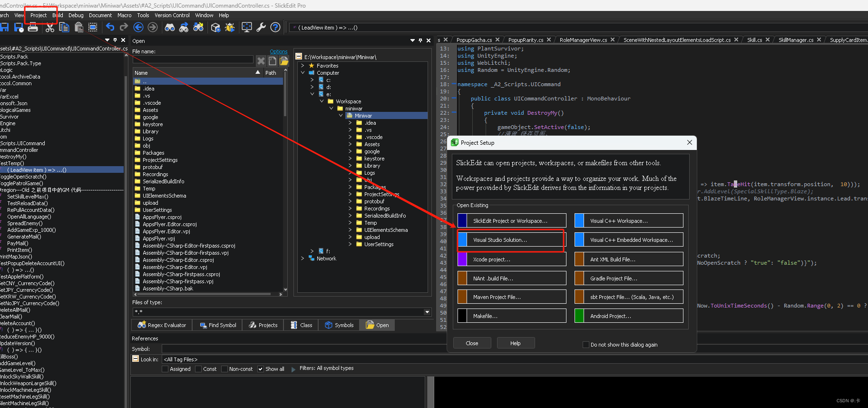This screenshot has width=868, height=408.
Task: Select AppsFlyer.csproj in file list
Action: [162, 217]
